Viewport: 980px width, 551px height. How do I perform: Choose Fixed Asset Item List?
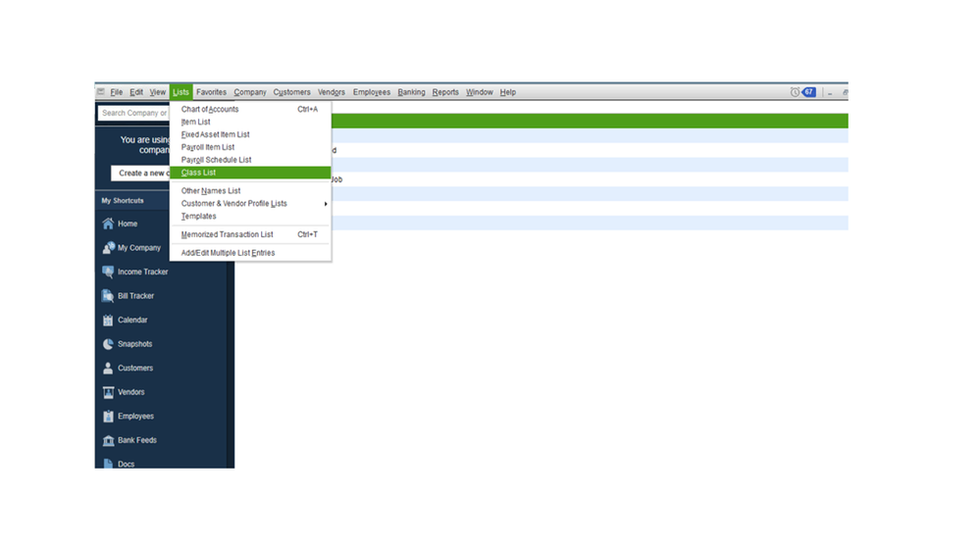(x=250, y=134)
